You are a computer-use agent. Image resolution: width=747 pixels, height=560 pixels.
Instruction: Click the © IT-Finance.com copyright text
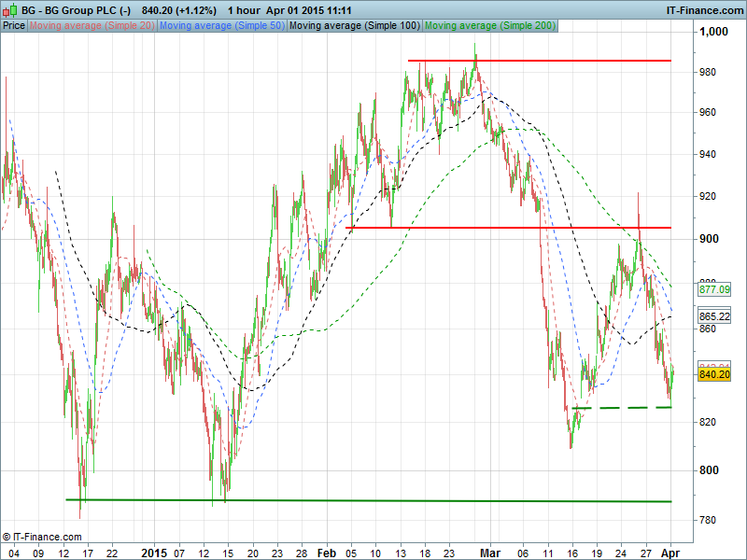(42, 537)
